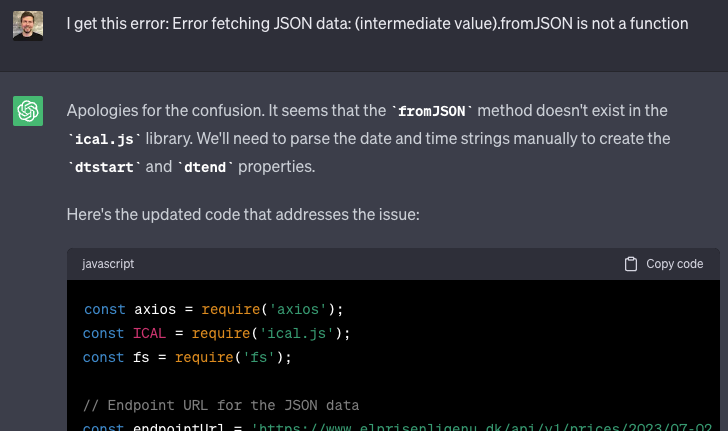Click the user profile avatar photo
This screenshot has height=431, width=728.
[x=28, y=26]
